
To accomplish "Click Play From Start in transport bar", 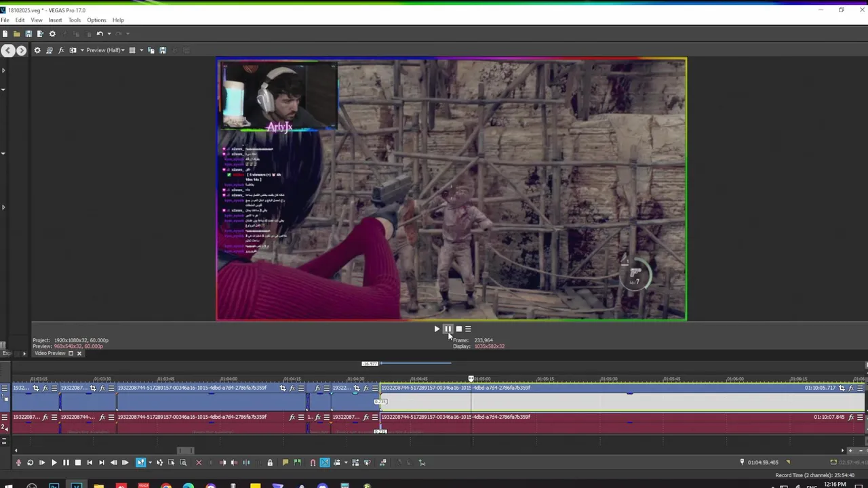I will coord(42,462).
